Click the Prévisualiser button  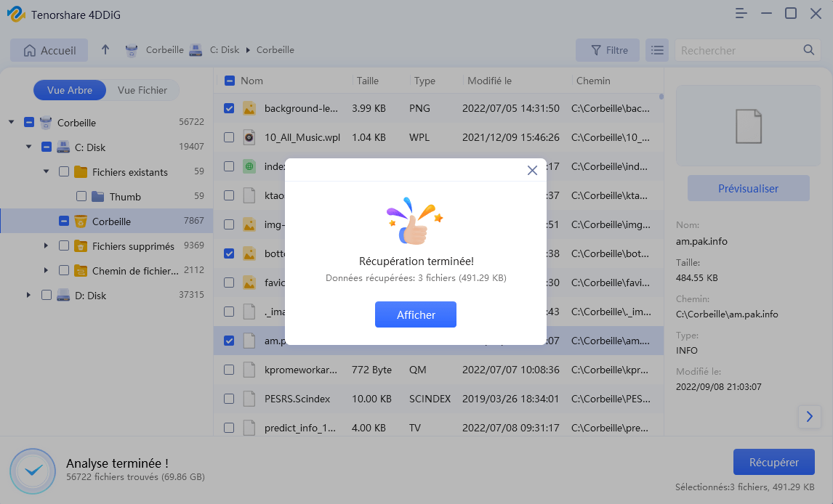click(x=748, y=188)
